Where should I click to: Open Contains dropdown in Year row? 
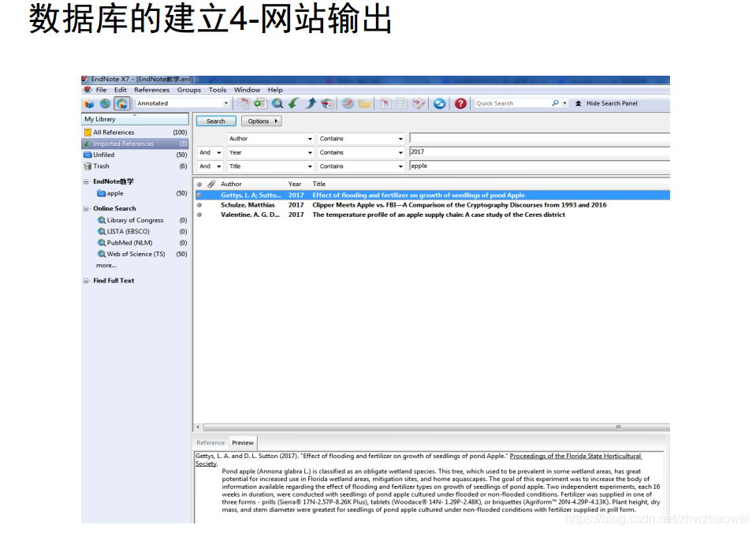[400, 152]
